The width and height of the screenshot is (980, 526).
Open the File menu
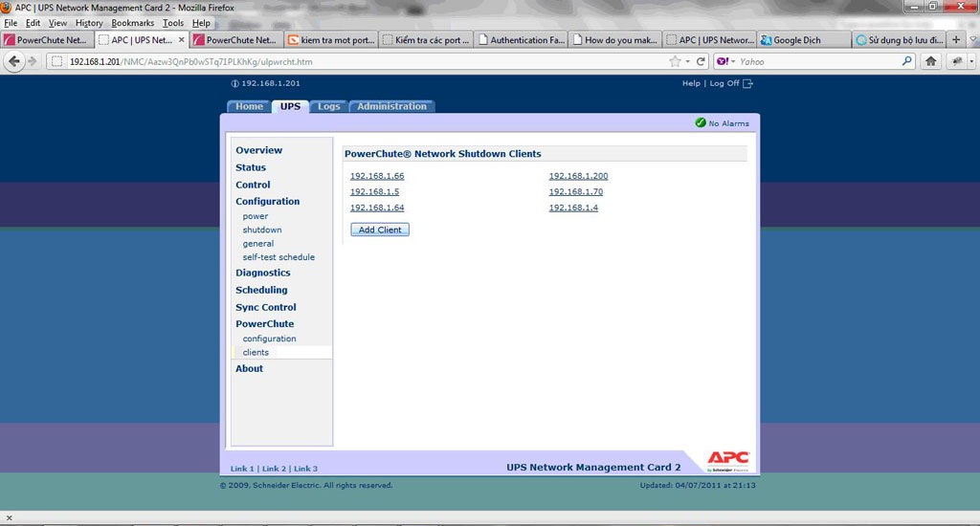point(11,23)
